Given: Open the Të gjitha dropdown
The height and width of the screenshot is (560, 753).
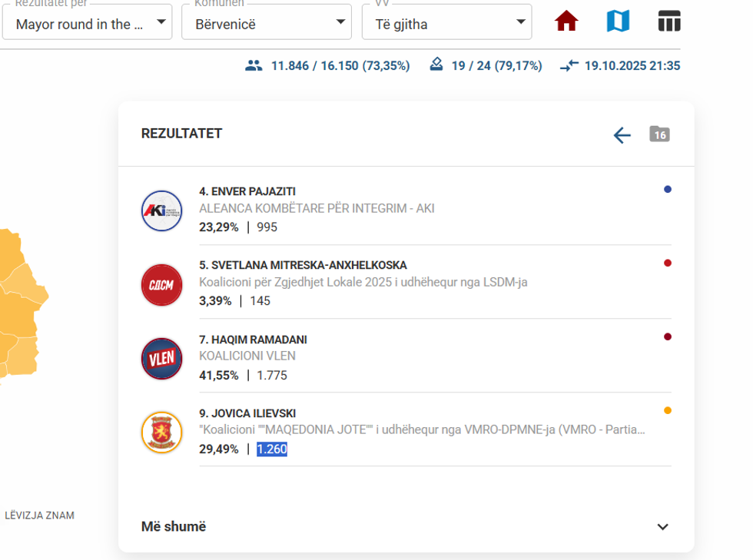Looking at the screenshot, I should pyautogui.click(x=446, y=23).
